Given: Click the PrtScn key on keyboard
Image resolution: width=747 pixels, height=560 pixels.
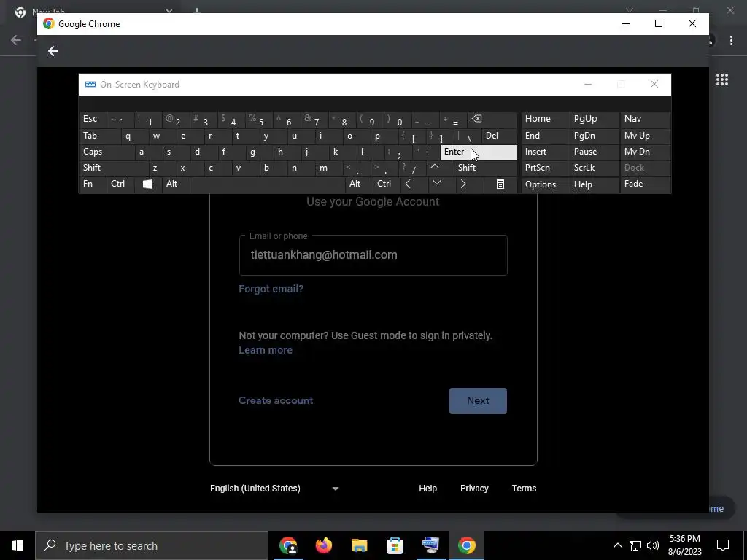Looking at the screenshot, I should 545,168.
